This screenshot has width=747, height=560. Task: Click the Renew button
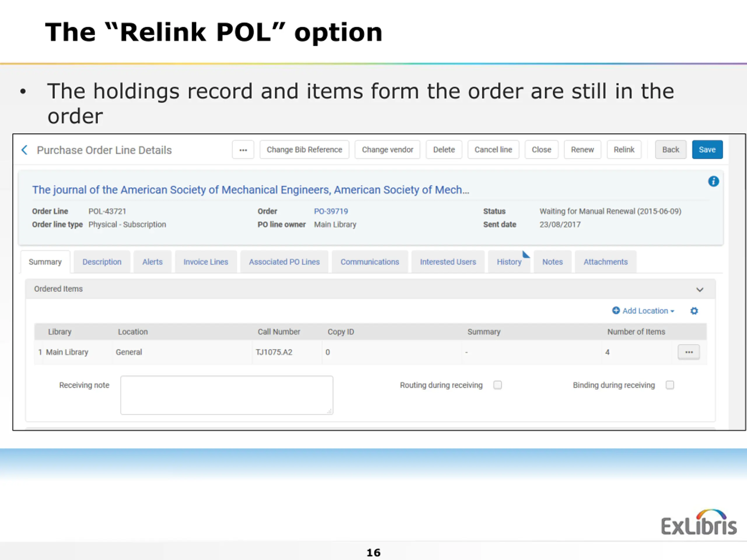[582, 150]
